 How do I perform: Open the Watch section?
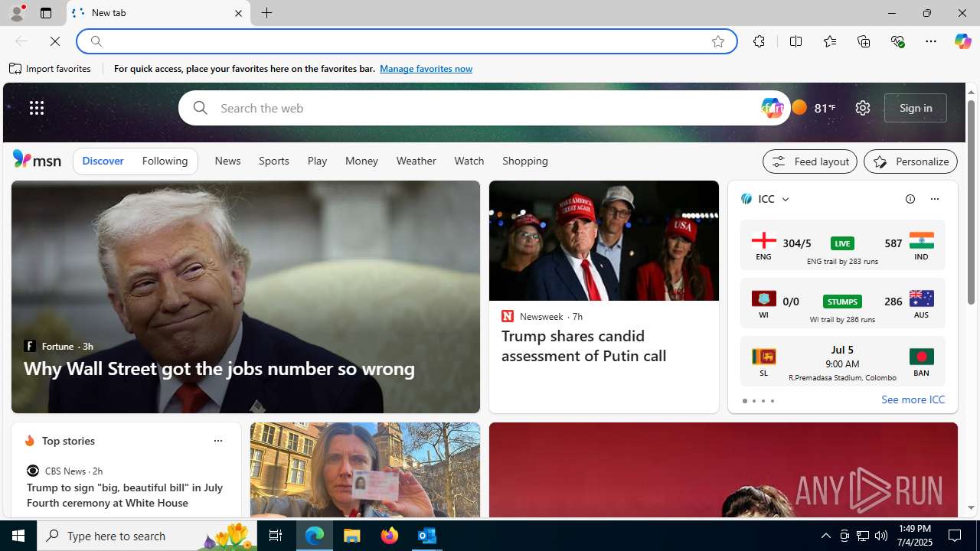point(469,161)
